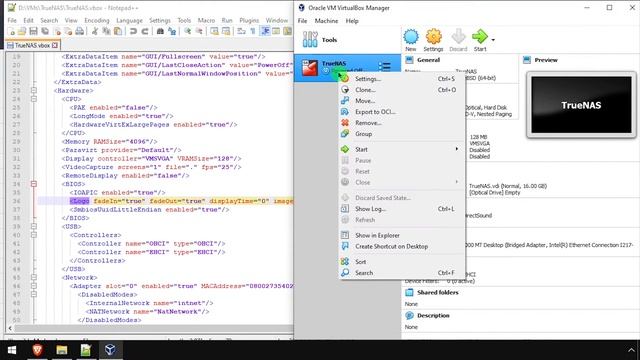This screenshot has width=640, height=360.
Task: Open the dropdown arrow next to Start button
Action: point(493,40)
